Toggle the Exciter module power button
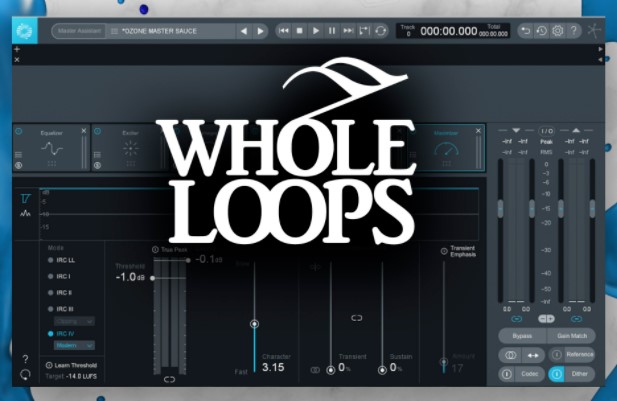This screenshot has height=401, width=617. point(98,131)
